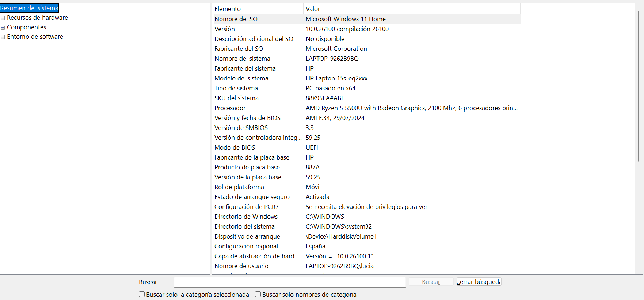Click the Buscar search button
This screenshot has height=300, width=644.
tap(431, 282)
